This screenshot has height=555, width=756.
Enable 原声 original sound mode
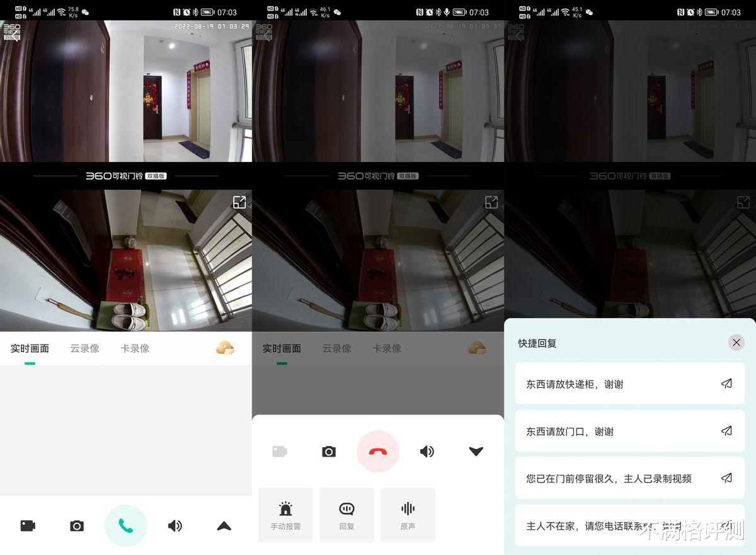pyautogui.click(x=408, y=515)
